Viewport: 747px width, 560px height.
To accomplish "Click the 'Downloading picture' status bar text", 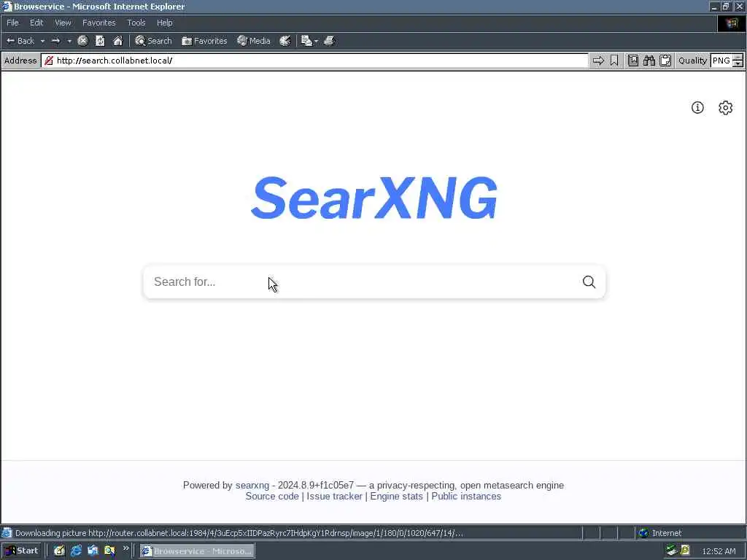I will tap(239, 533).
